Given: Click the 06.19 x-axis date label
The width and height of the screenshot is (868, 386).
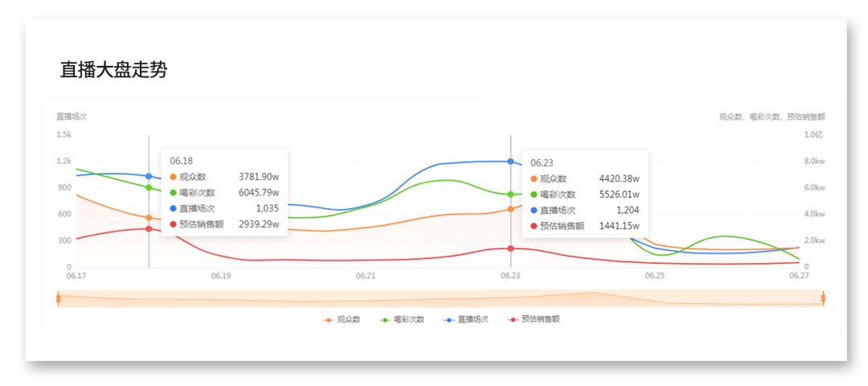Looking at the screenshot, I should click(x=221, y=276).
